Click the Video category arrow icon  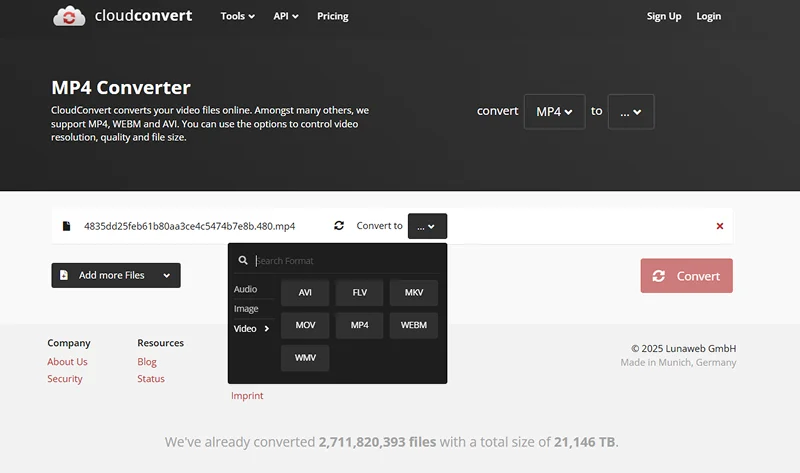266,329
